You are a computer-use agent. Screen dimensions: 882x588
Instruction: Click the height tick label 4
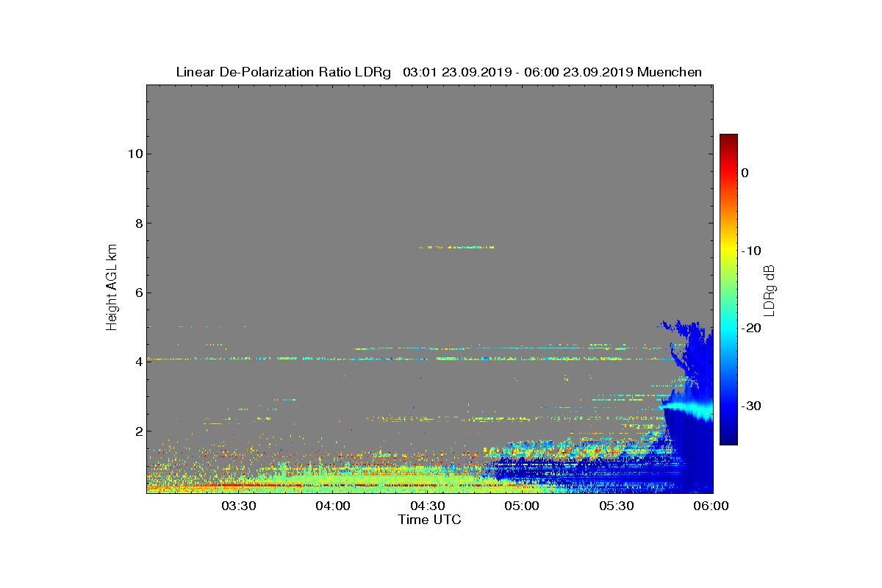pyautogui.click(x=137, y=362)
